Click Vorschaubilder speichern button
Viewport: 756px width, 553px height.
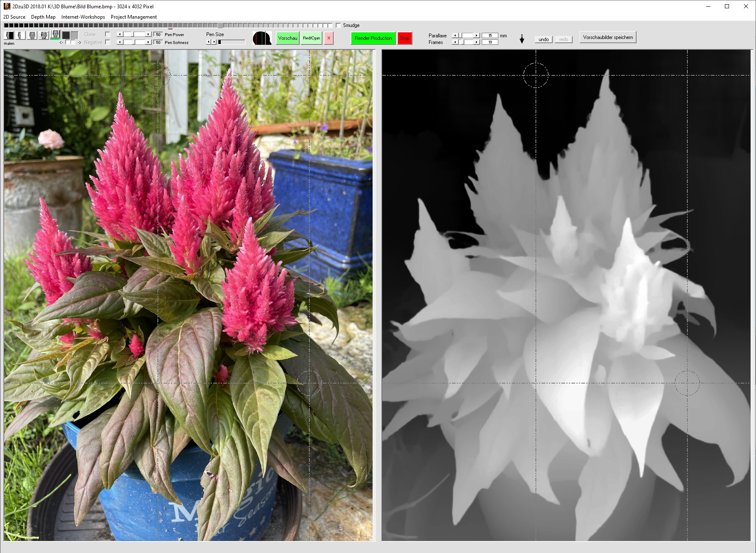pyautogui.click(x=607, y=37)
